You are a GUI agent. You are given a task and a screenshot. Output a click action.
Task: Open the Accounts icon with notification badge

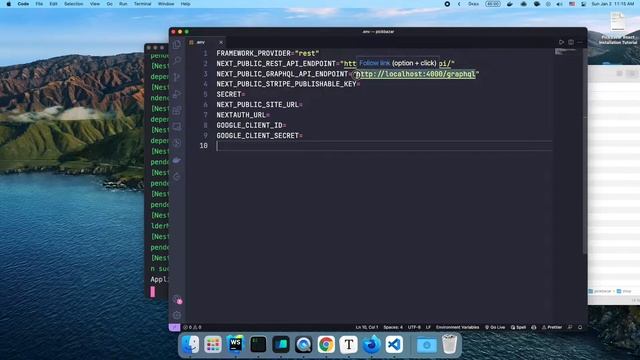click(x=177, y=299)
